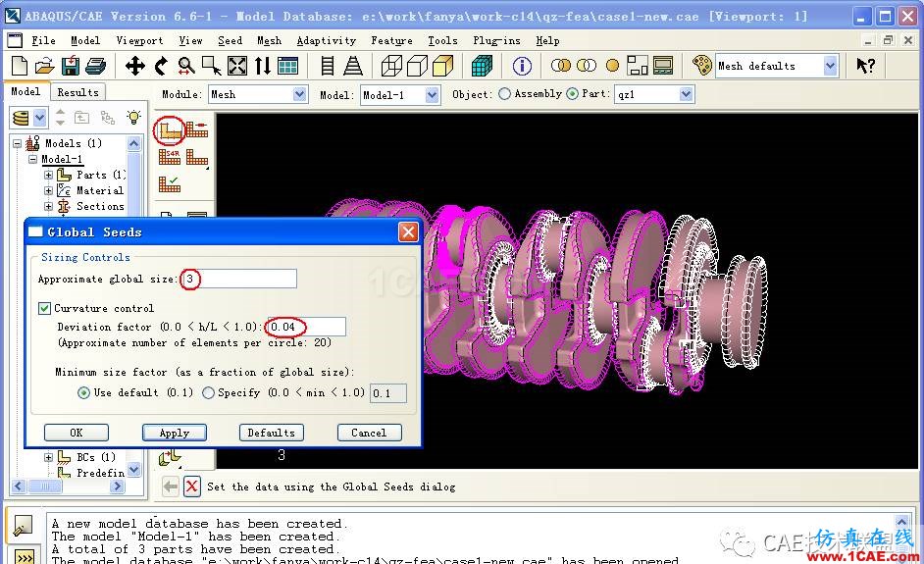This screenshot has width=924, height=564.
Task: Click the Verify Mesh checkmark icon
Action: click(170, 183)
